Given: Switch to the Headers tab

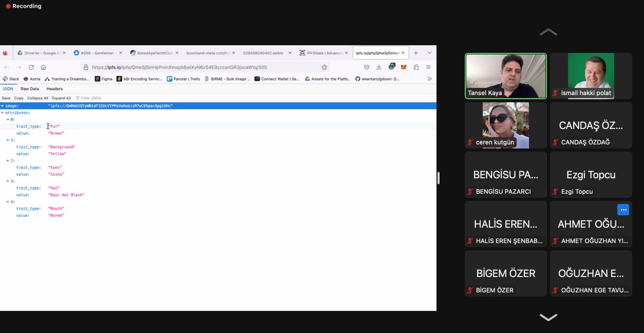Looking at the screenshot, I should point(54,89).
